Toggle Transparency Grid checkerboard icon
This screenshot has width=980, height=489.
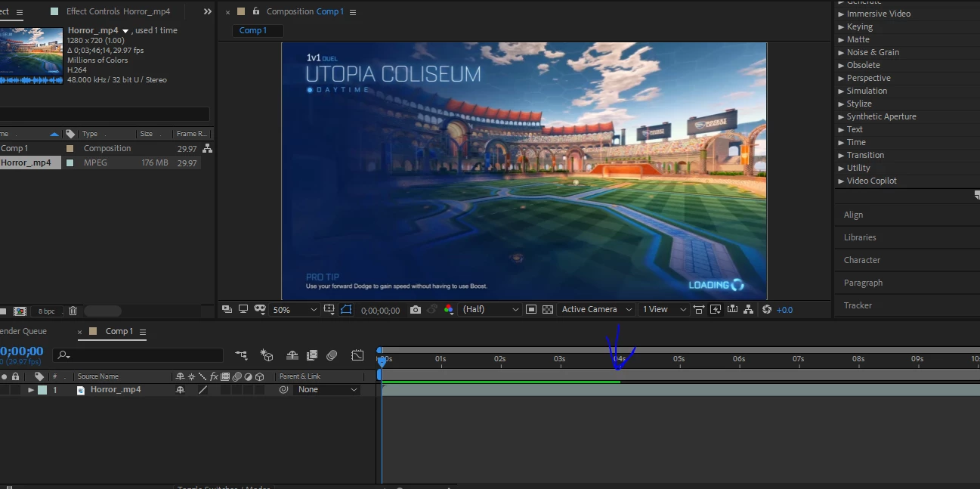pyautogui.click(x=548, y=309)
